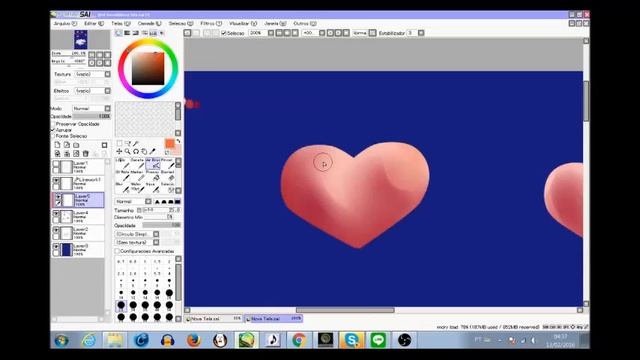Choose the selected brush size preset dot

tap(121, 305)
